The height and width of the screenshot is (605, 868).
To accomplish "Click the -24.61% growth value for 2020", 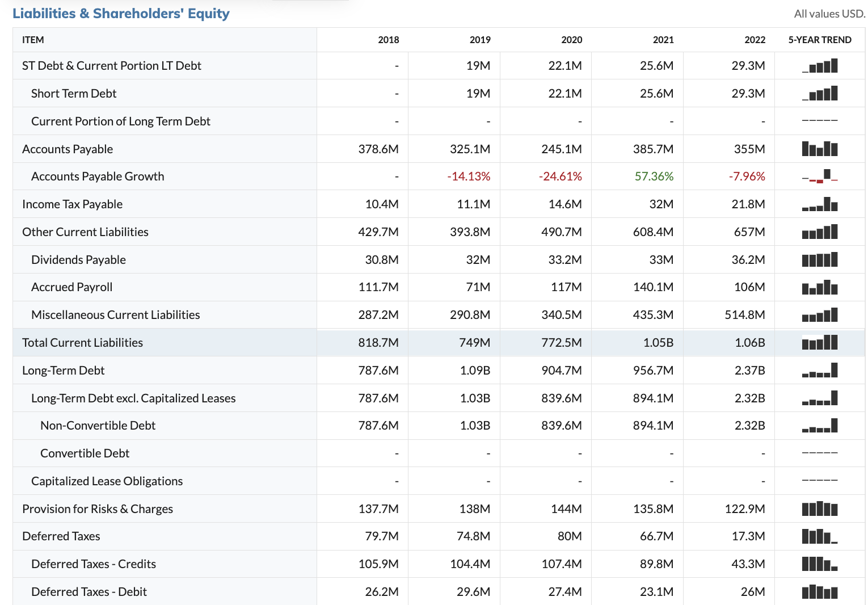I will [x=561, y=177].
